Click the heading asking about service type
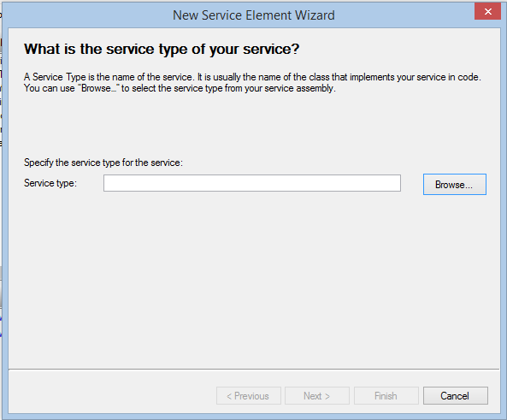Image resolution: width=507 pixels, height=420 pixels. pos(162,49)
